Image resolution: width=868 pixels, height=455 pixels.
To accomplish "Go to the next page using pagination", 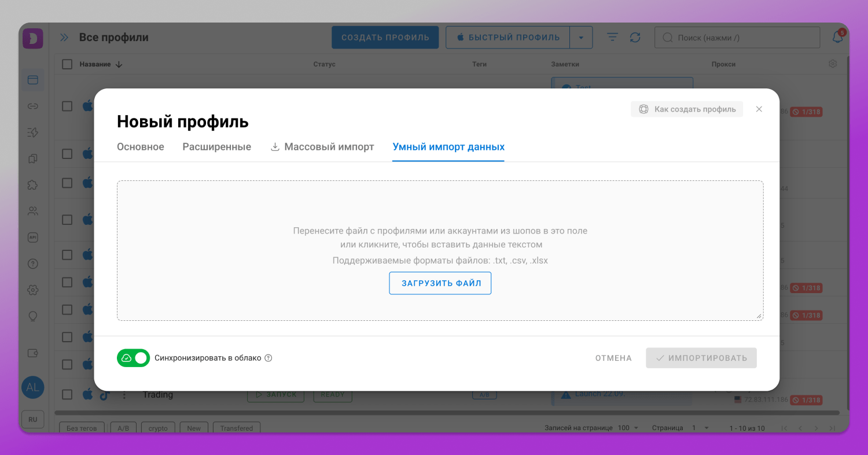I will [816, 428].
